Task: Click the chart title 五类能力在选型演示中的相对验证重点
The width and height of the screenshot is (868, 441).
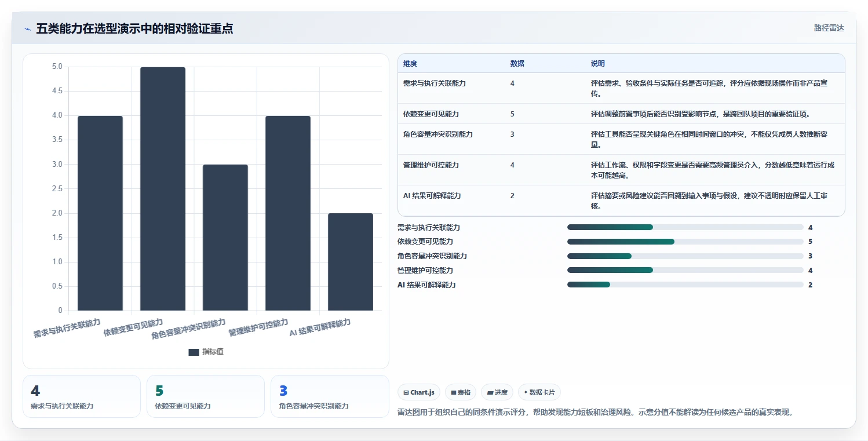Action: pyautogui.click(x=134, y=28)
